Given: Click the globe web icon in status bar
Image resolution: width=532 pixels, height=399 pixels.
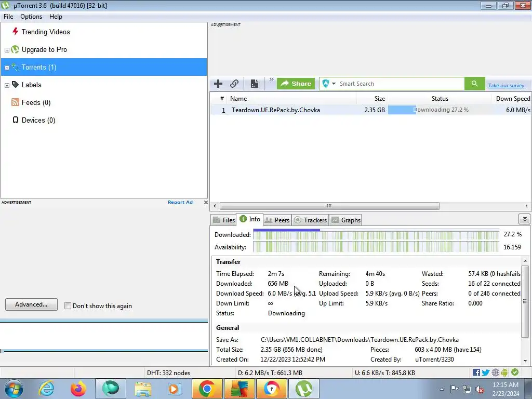Looking at the screenshot, I should tap(495, 373).
